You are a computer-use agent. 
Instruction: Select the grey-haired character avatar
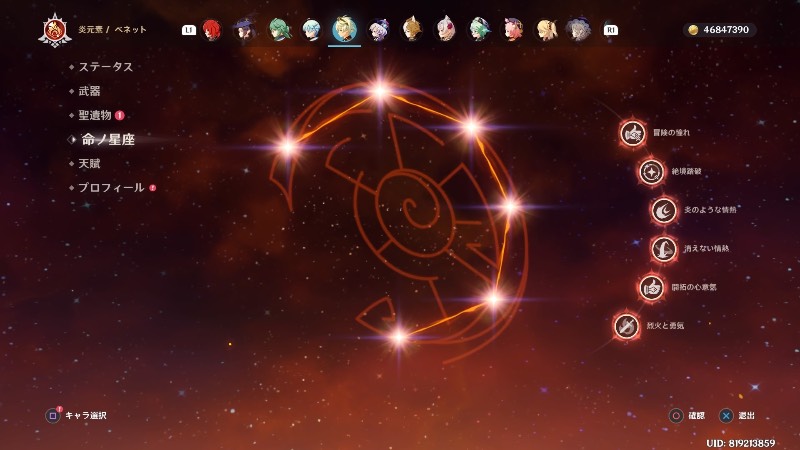click(x=579, y=30)
